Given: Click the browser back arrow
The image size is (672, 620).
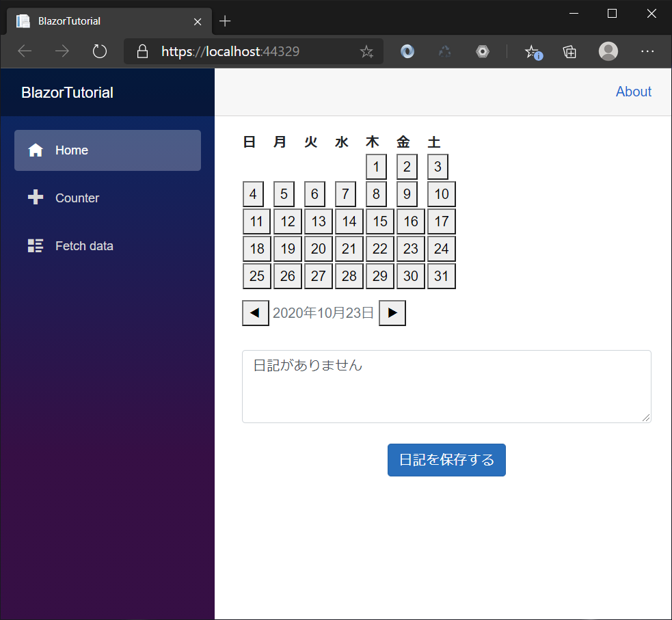Looking at the screenshot, I should point(25,51).
